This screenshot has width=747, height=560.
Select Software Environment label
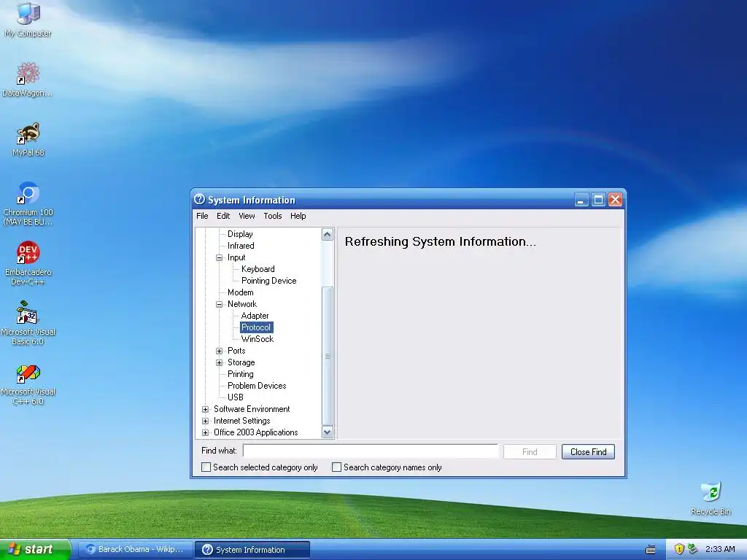(x=252, y=410)
